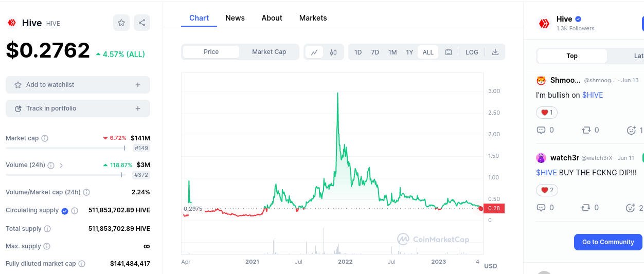Download chart data with the download icon
644x274 pixels.
tap(495, 52)
